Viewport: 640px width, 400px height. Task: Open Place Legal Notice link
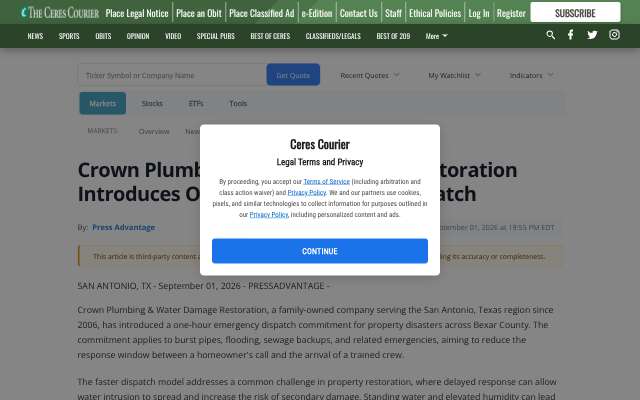[137, 13]
